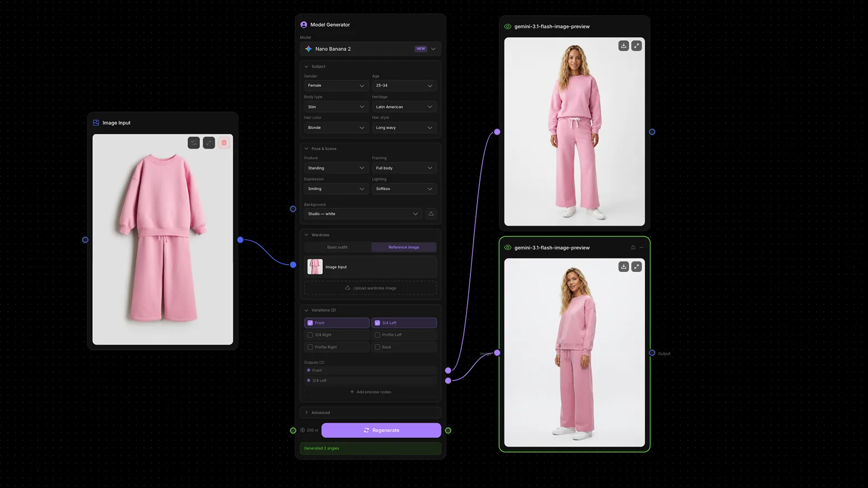Uncheck the 3/4 Left variation checkbox
868x488 pixels.
pyautogui.click(x=378, y=323)
